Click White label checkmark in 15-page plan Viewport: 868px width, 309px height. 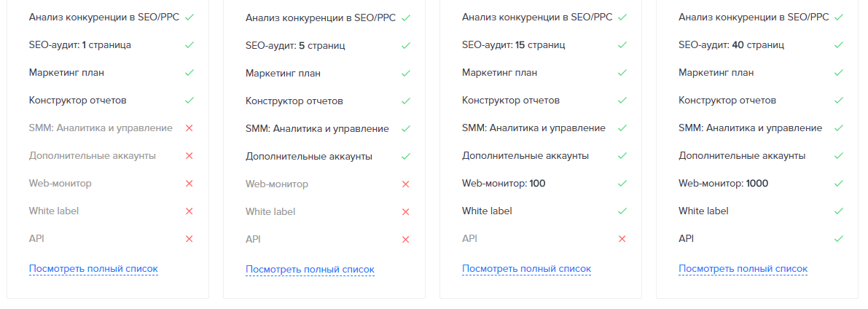pyautogui.click(x=622, y=211)
